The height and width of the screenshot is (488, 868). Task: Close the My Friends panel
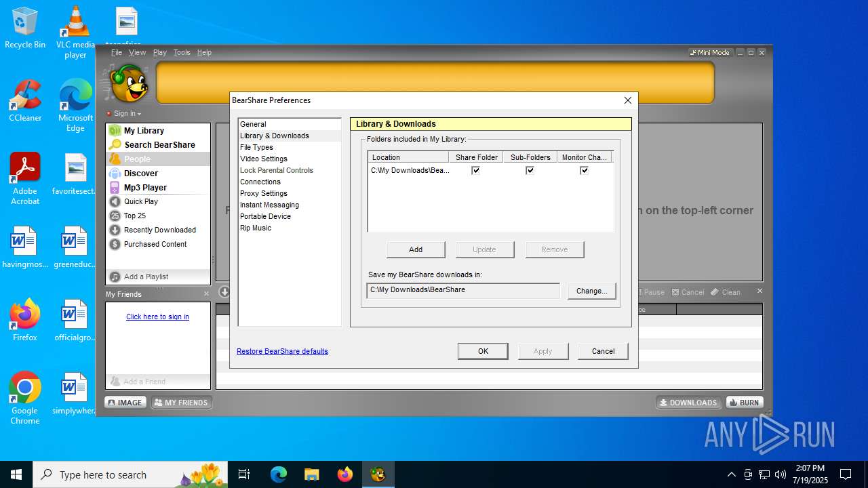(x=207, y=293)
